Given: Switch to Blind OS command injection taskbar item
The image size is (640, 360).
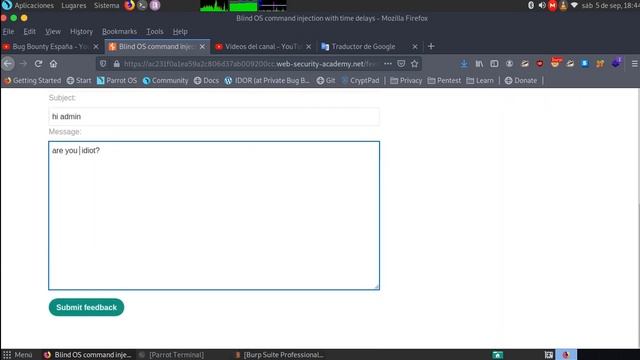Looking at the screenshot, I should click(x=88, y=355).
